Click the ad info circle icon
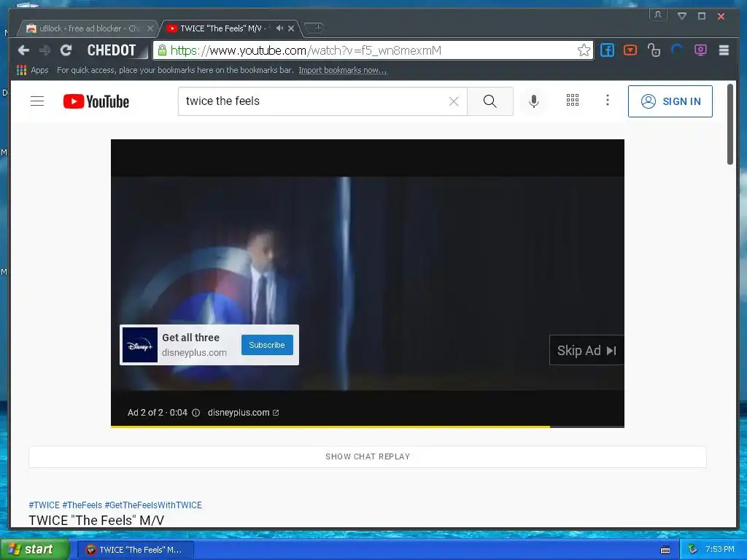The width and height of the screenshot is (747, 560). click(x=196, y=413)
